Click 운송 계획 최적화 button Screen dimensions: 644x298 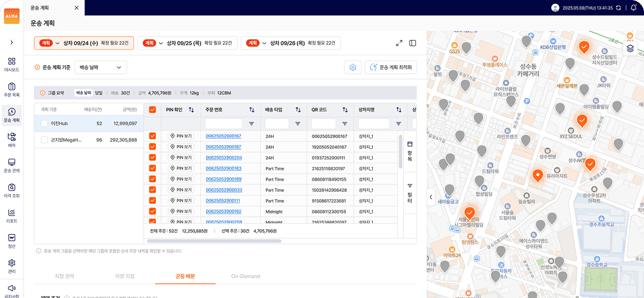click(391, 67)
